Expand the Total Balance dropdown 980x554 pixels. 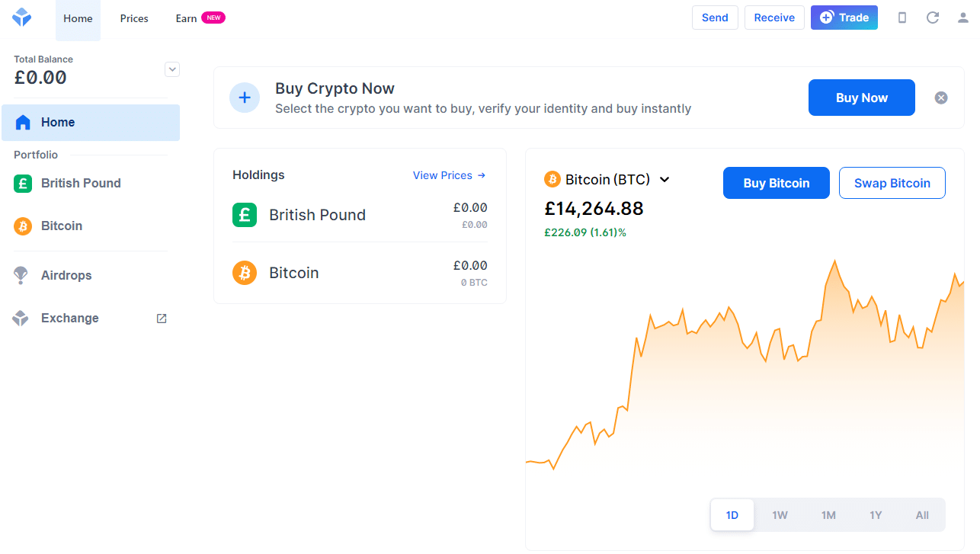[172, 69]
